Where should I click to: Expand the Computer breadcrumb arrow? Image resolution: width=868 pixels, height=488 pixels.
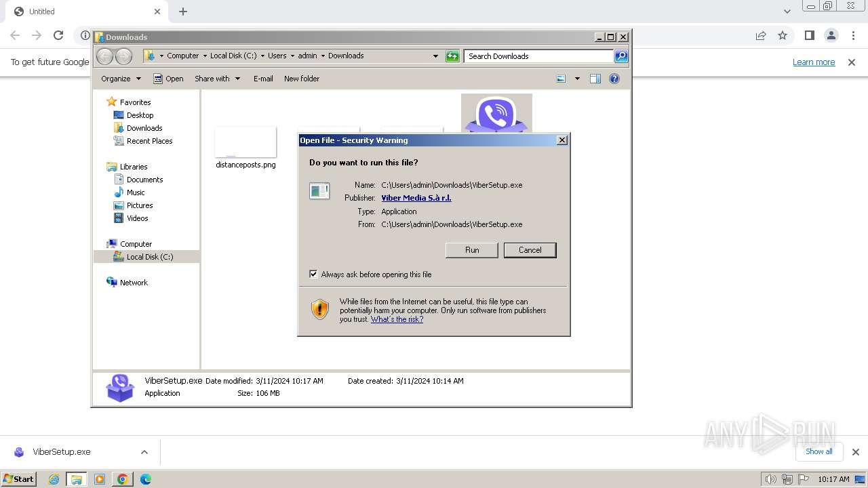205,56
